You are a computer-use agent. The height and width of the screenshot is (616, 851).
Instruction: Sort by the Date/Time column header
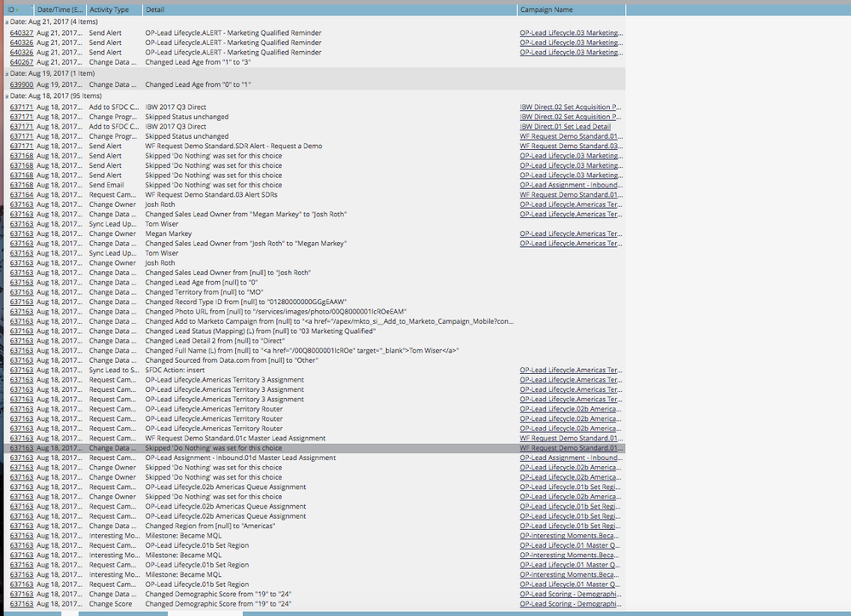pos(60,9)
